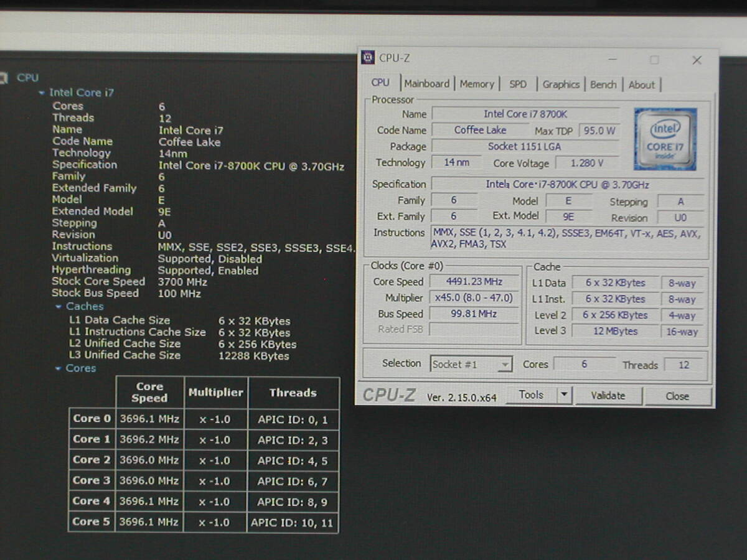Minimize the CPU-Z window

[x=613, y=60]
